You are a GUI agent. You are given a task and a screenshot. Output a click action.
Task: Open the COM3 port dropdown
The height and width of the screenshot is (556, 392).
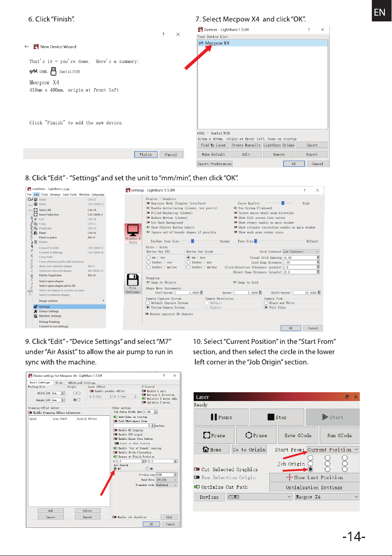coord(260,497)
